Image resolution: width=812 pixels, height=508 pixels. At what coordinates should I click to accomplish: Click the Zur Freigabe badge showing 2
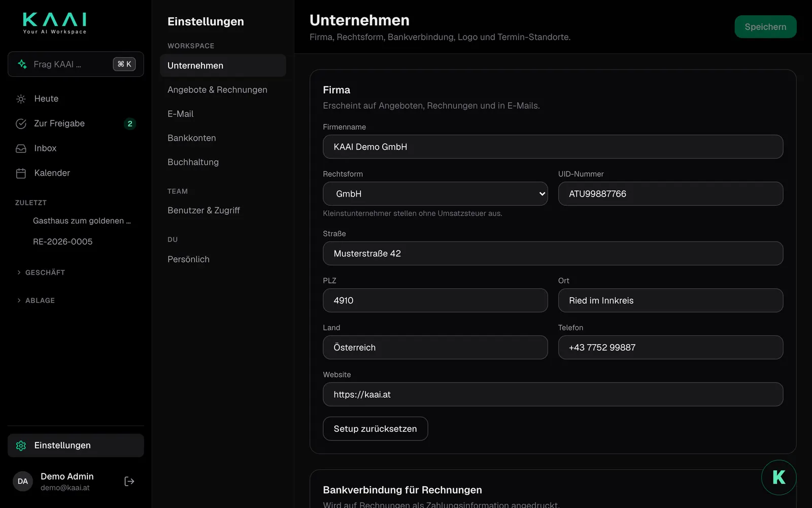[130, 123]
